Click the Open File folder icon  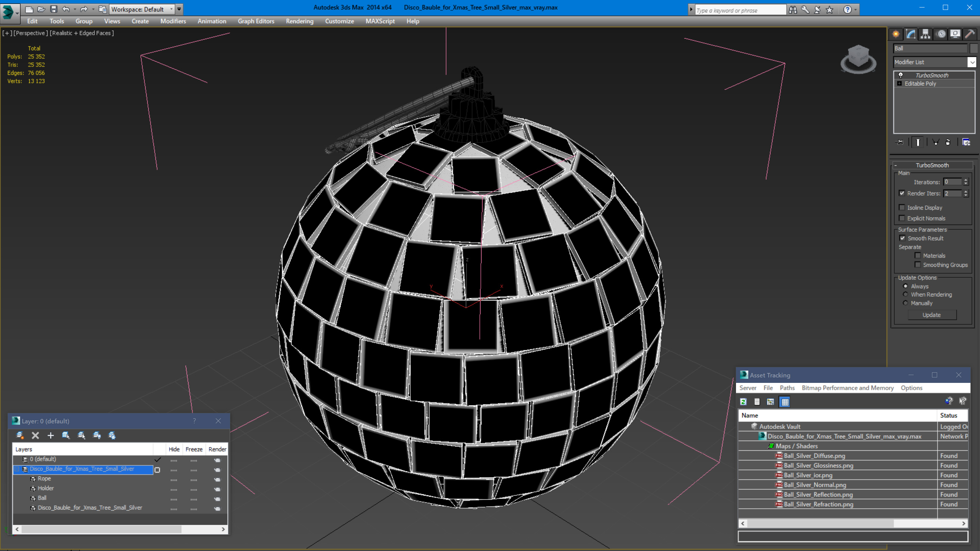pyautogui.click(x=42, y=9)
